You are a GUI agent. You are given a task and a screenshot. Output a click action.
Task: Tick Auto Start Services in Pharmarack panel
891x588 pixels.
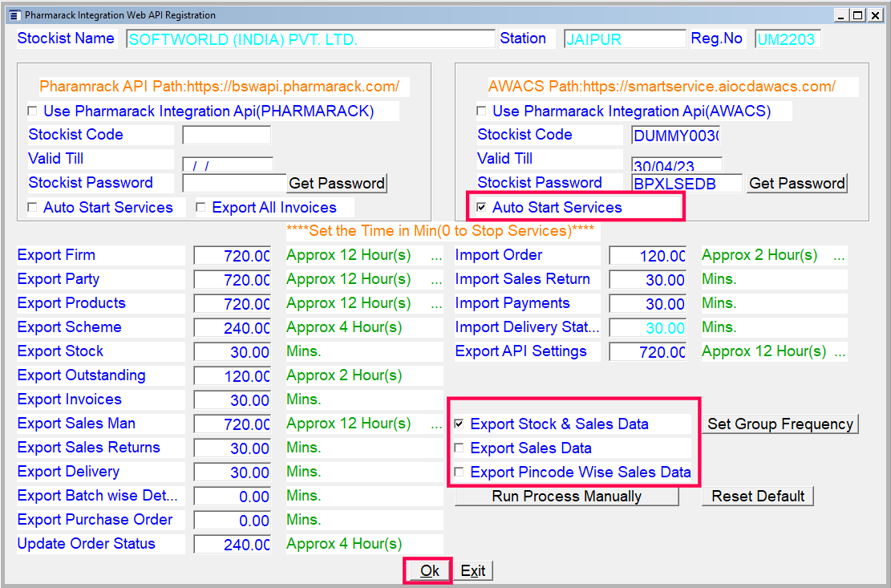click(x=32, y=207)
